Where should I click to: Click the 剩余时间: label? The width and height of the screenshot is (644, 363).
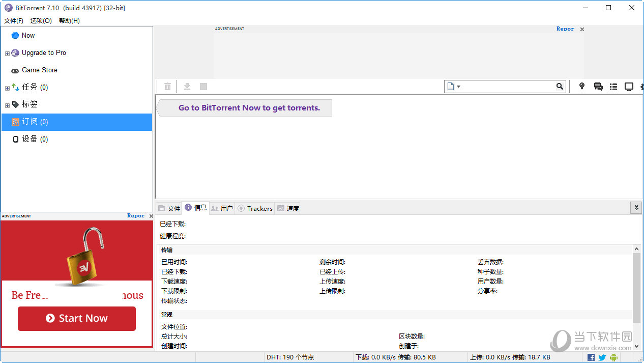[332, 262]
